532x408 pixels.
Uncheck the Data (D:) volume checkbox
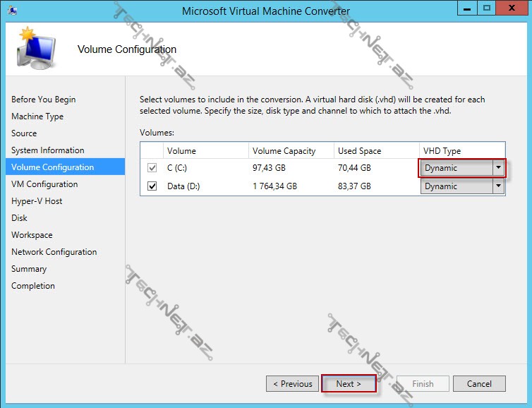click(152, 186)
